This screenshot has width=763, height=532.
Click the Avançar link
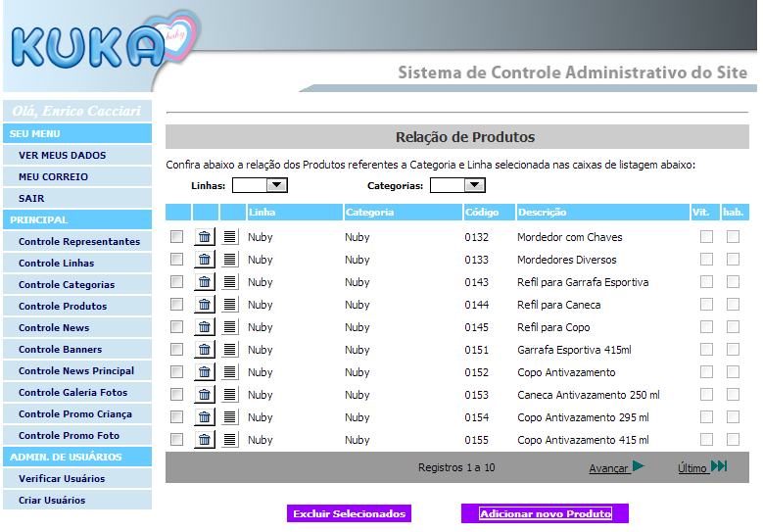(608, 468)
